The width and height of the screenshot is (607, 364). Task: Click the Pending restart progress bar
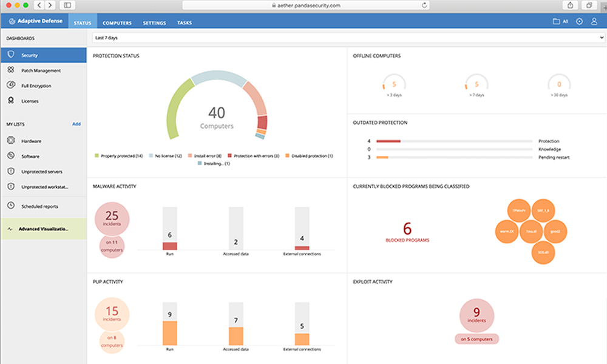(454, 158)
